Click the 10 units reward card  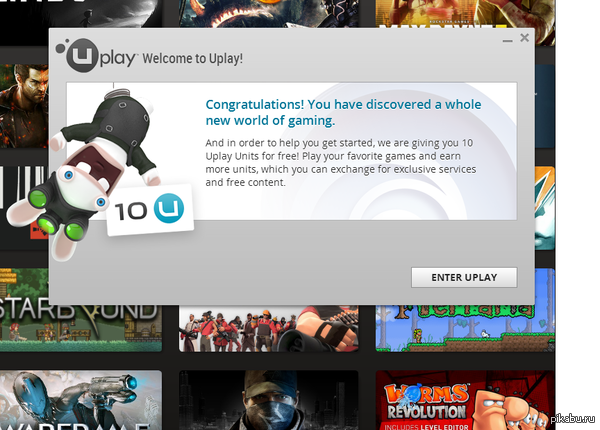click(150, 210)
